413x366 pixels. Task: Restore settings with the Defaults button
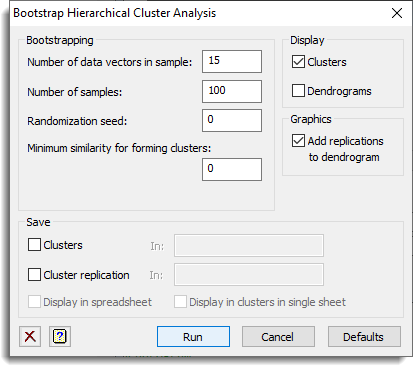coord(364,337)
